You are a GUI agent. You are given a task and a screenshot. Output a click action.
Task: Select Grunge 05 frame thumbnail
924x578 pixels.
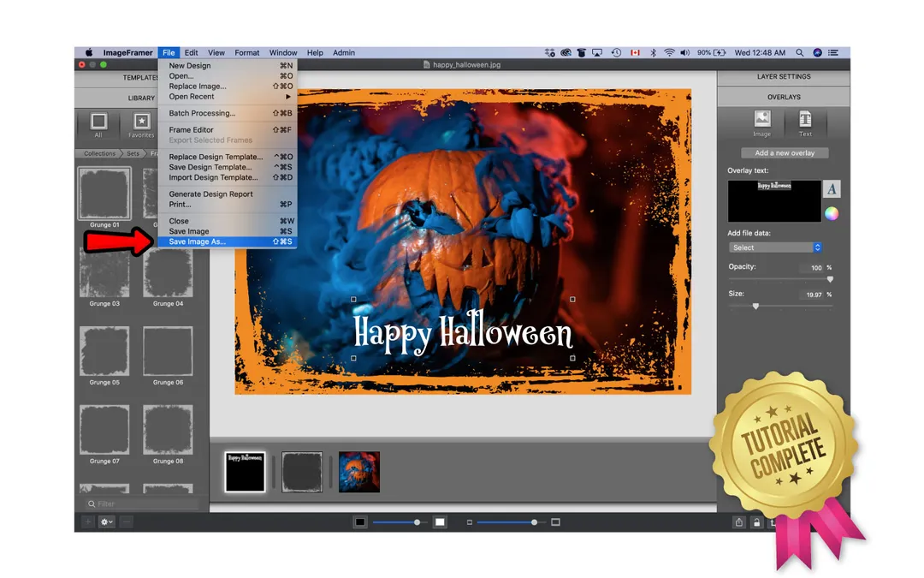click(x=104, y=351)
